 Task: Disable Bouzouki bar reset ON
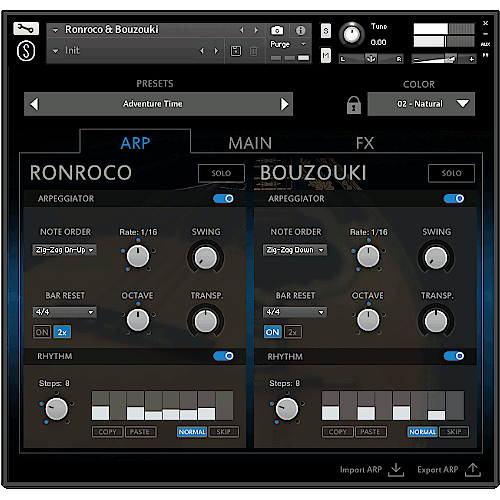(x=272, y=332)
